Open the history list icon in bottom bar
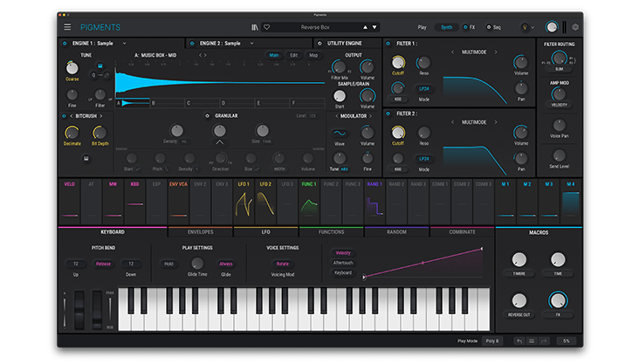The width and height of the screenshot is (639, 364). point(532,340)
